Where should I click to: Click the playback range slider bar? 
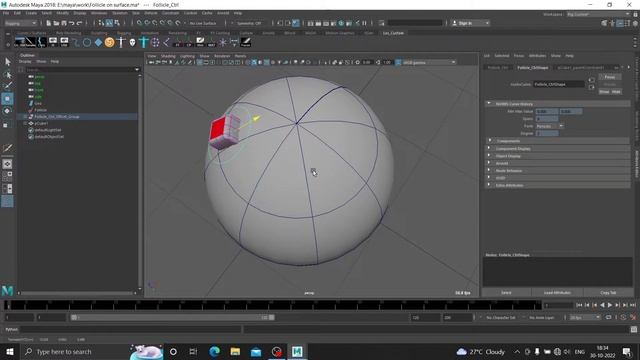point(172,317)
